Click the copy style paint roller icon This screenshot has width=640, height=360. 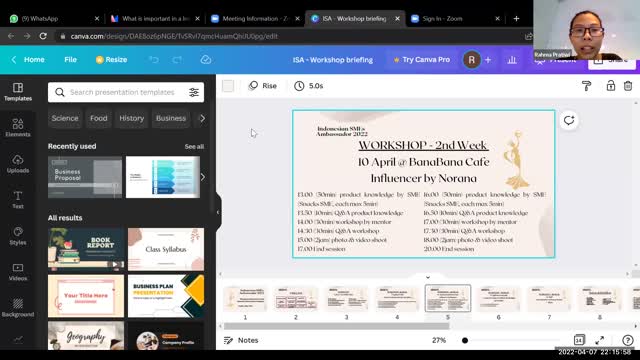586,86
